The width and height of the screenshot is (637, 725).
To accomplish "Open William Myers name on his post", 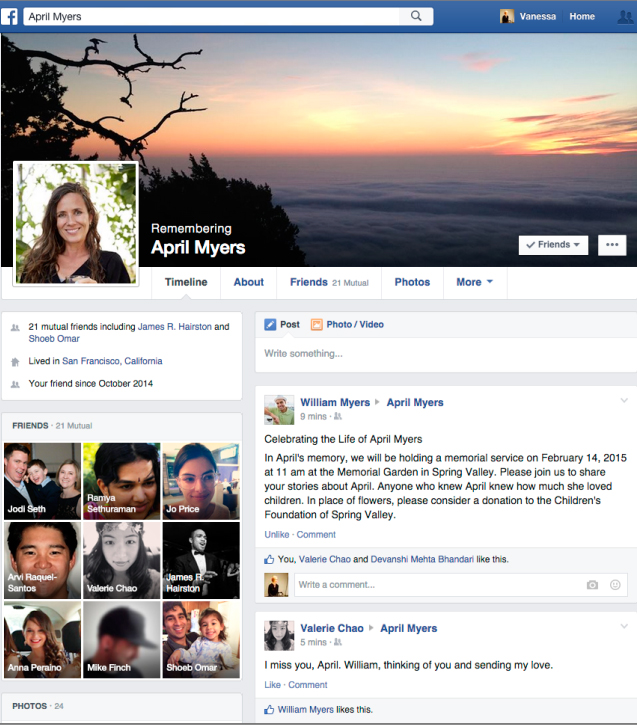I will click(x=335, y=402).
